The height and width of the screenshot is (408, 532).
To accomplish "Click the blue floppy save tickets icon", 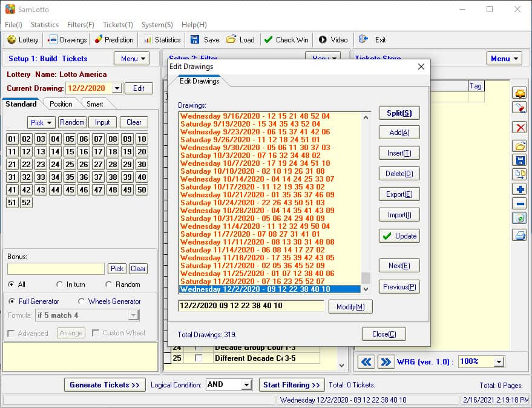I will click(x=520, y=160).
